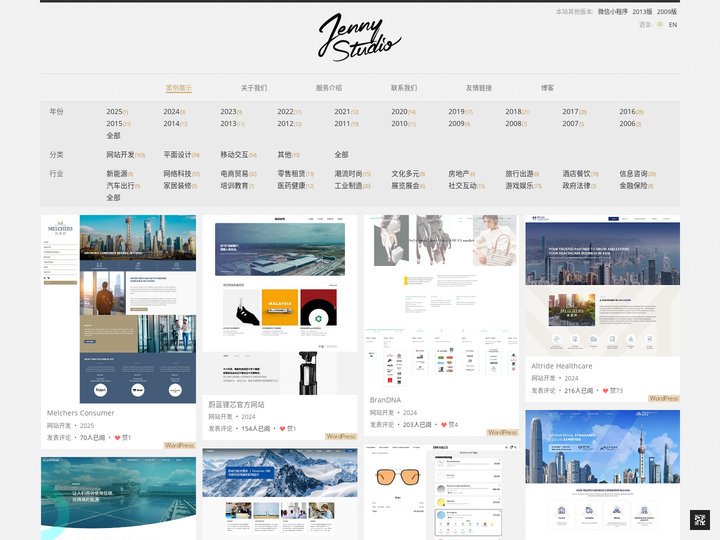Open the eyeglasses app project thumbnail
720x540 pixels.
441,492
